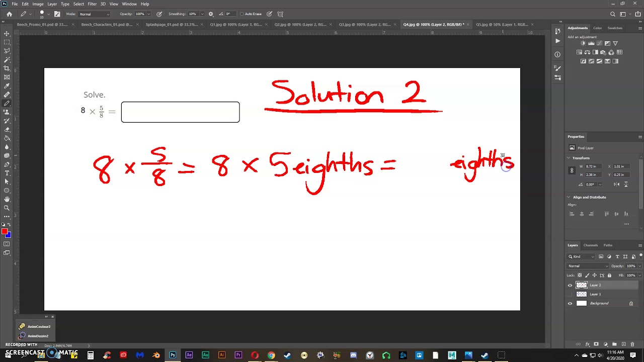The image size is (644, 362).
Task: Create a new layer icon
Action: pyautogui.click(x=624, y=344)
